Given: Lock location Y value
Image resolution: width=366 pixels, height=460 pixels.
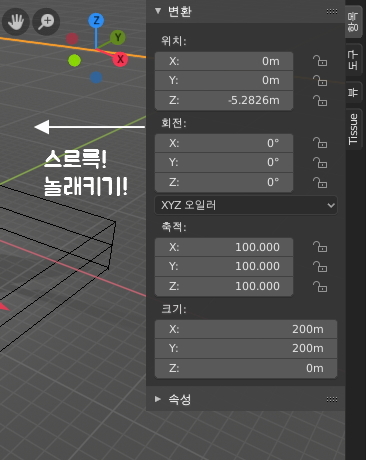Looking at the screenshot, I should 320,80.
